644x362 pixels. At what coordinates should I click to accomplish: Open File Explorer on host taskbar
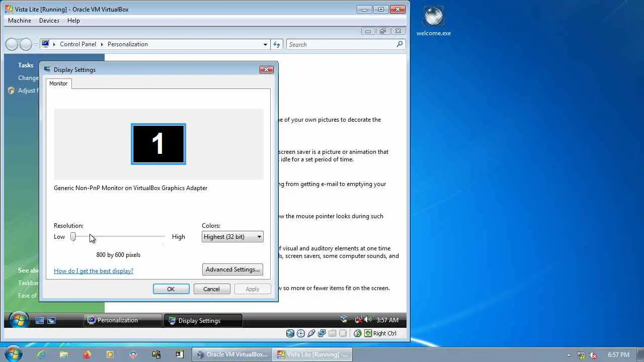[64, 354]
